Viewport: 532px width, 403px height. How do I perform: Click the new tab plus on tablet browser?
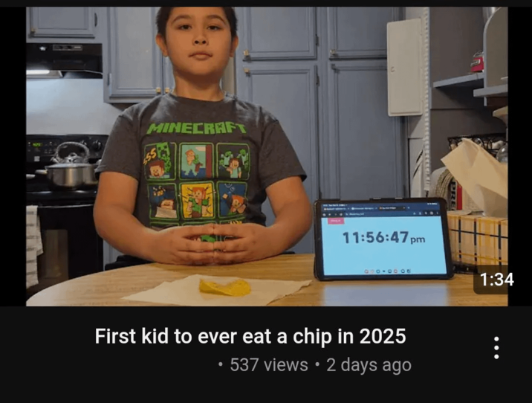pos(409,207)
